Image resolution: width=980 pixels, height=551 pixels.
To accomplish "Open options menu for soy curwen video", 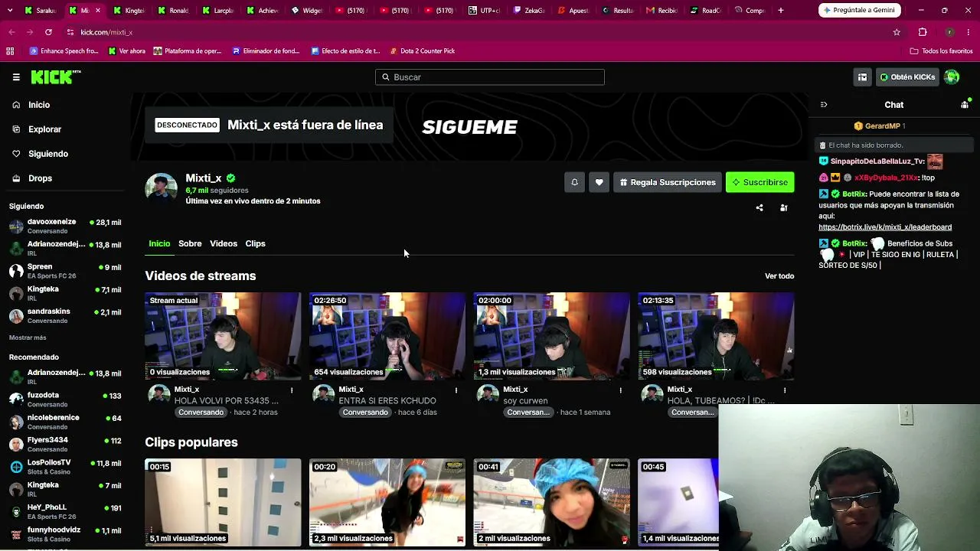I will (621, 390).
